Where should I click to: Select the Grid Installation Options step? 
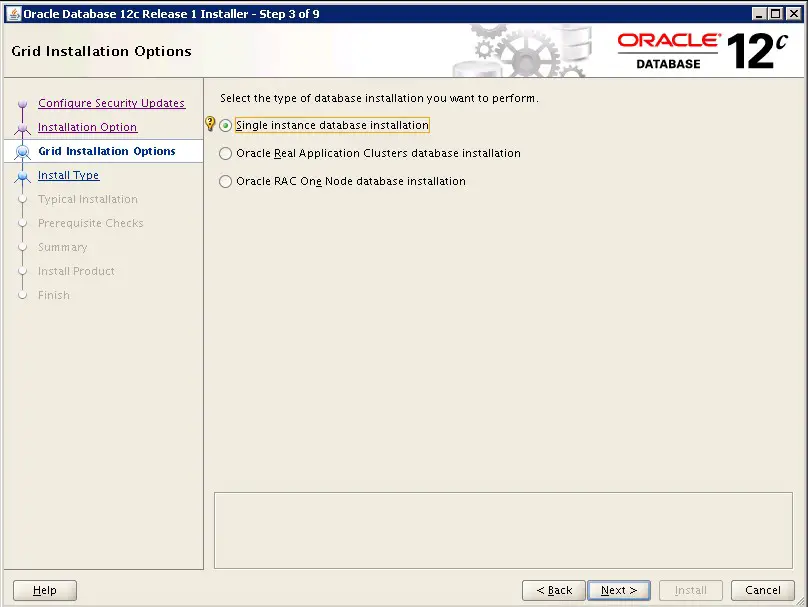point(107,151)
